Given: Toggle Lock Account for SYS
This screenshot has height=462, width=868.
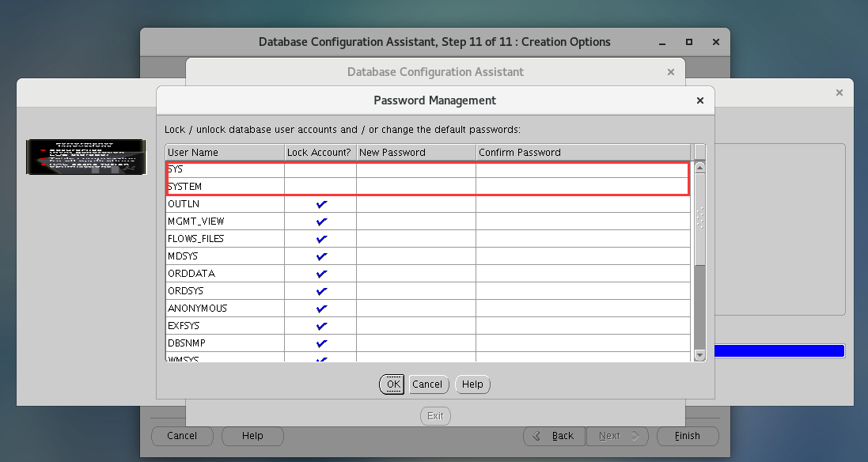Looking at the screenshot, I should point(320,169).
